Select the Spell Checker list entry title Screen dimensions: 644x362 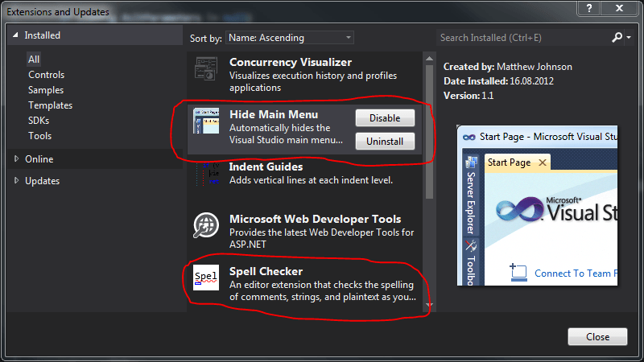[266, 271]
